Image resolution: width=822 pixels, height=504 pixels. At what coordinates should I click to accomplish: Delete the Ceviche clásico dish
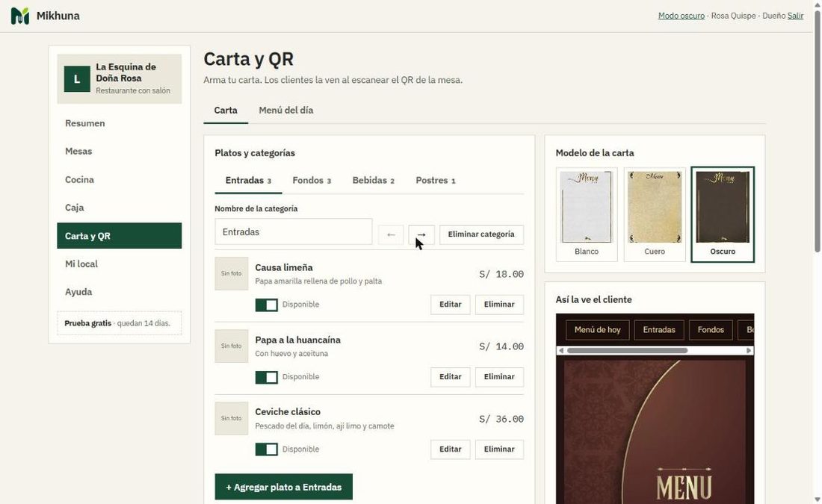(x=499, y=449)
